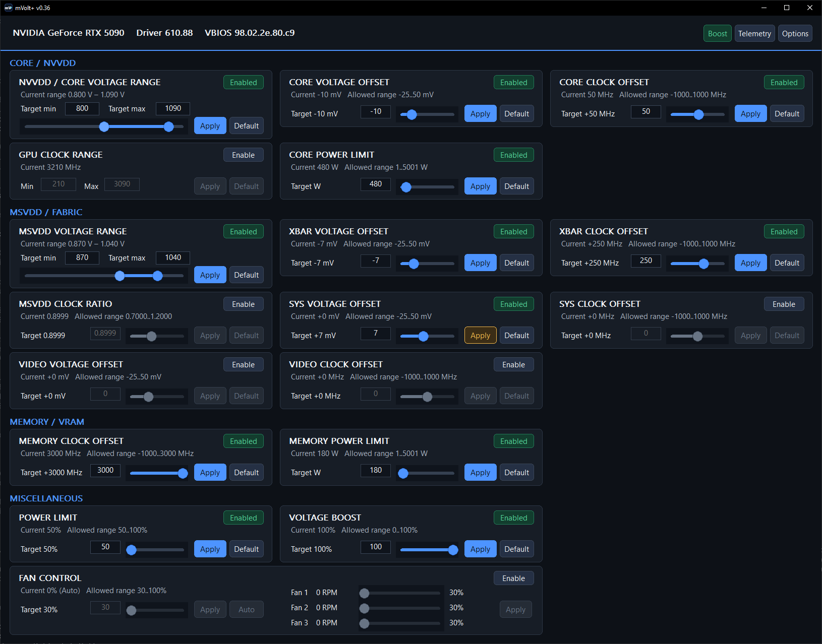Click the Core Voltage Offset value field
The height and width of the screenshot is (644, 822).
tap(376, 111)
